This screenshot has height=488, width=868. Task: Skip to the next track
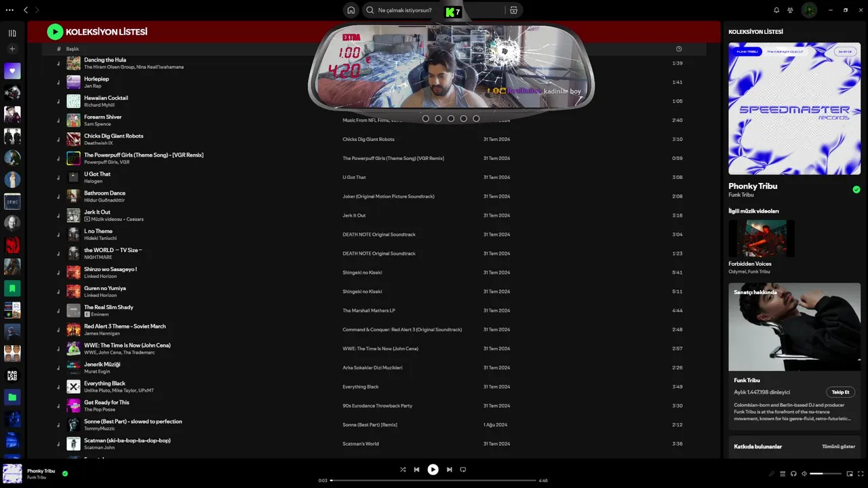coord(449,469)
